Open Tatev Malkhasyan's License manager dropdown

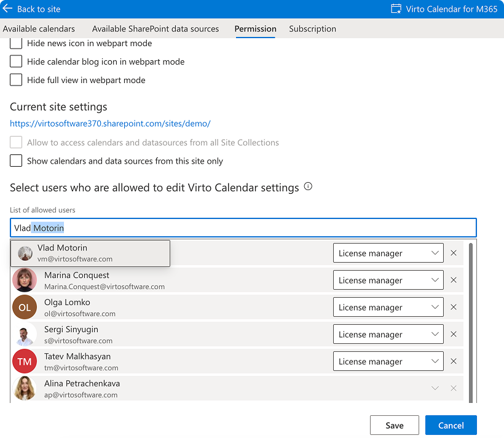388,361
